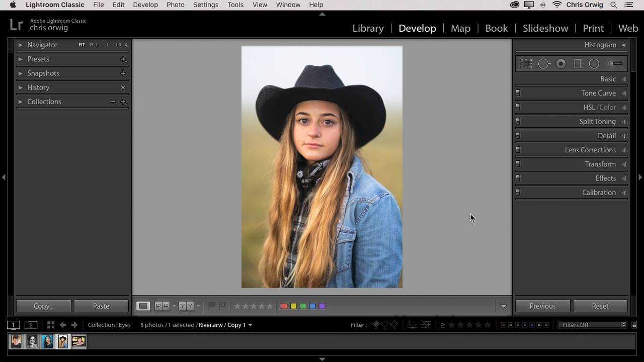Apply the red color label
644x362 pixels.
click(x=284, y=306)
